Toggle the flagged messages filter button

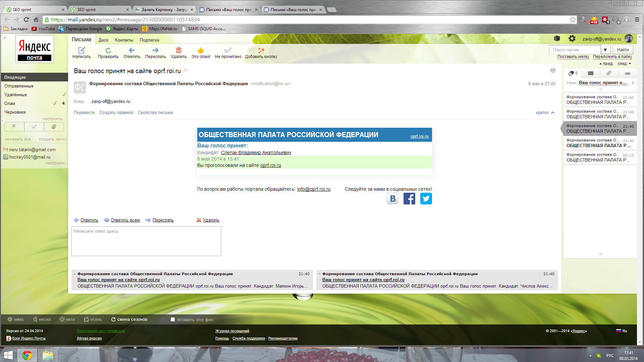[x=14, y=127]
